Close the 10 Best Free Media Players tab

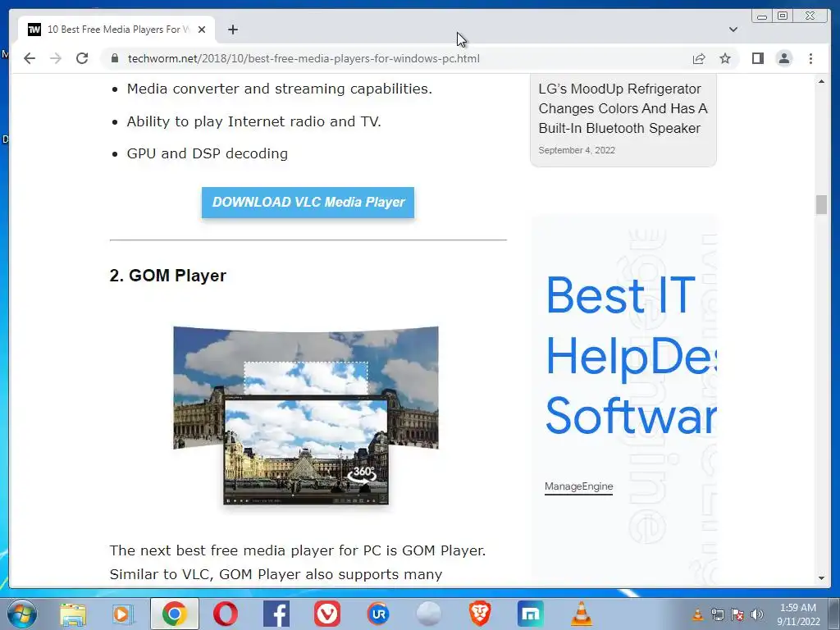tap(202, 30)
